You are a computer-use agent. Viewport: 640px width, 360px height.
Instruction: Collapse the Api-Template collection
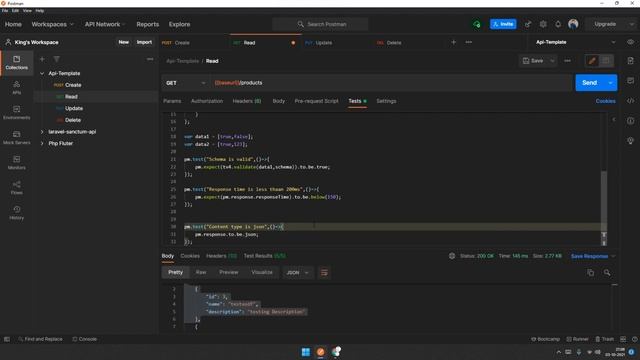coord(42,73)
